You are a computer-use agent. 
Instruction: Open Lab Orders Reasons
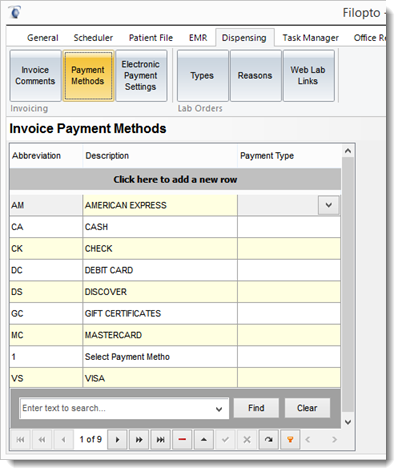tap(255, 76)
